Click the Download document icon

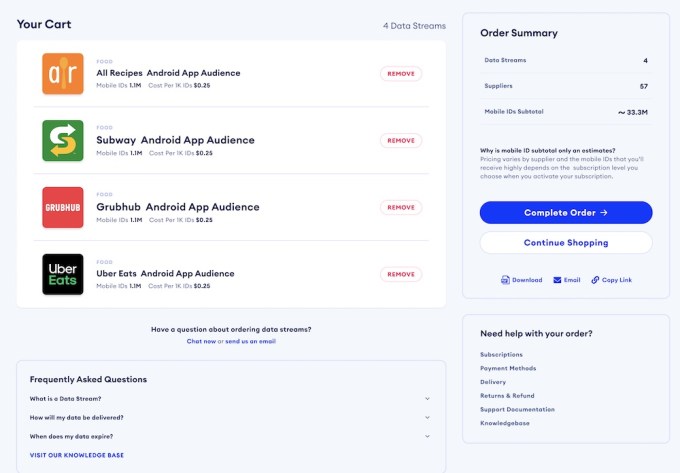pos(505,280)
